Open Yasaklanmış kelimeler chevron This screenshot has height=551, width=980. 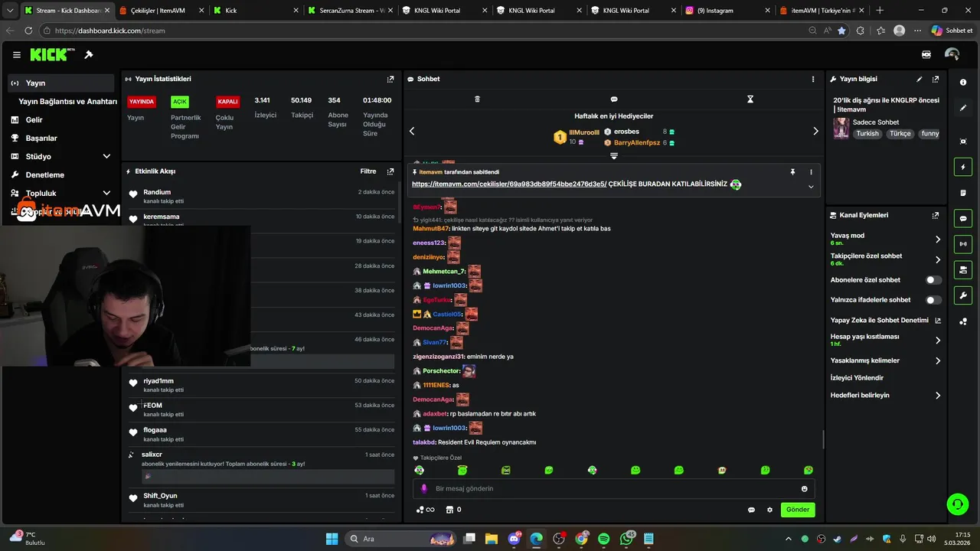pyautogui.click(x=938, y=360)
